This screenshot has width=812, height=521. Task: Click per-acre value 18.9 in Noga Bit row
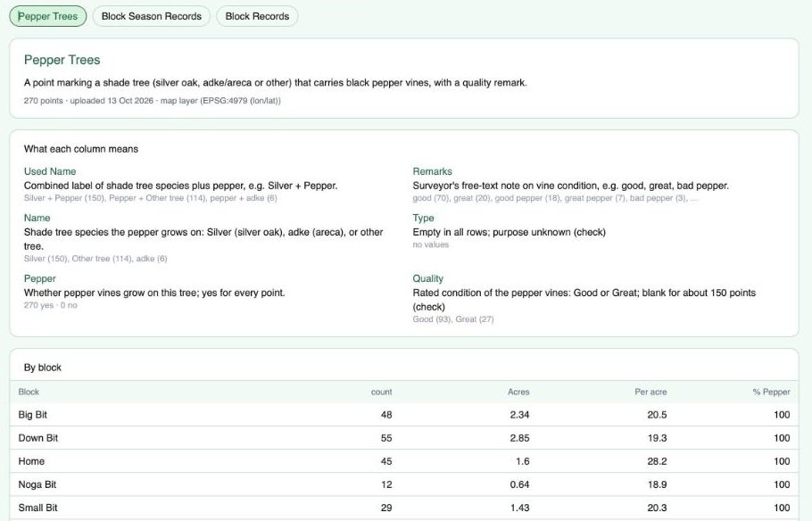coord(657,484)
